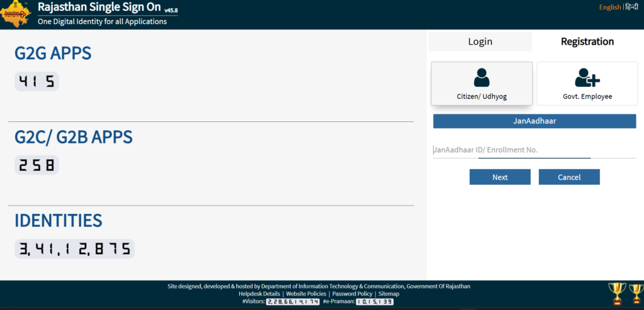Screen dimensions: 644x310
Task: Switch to the Login tab
Action: (480, 42)
